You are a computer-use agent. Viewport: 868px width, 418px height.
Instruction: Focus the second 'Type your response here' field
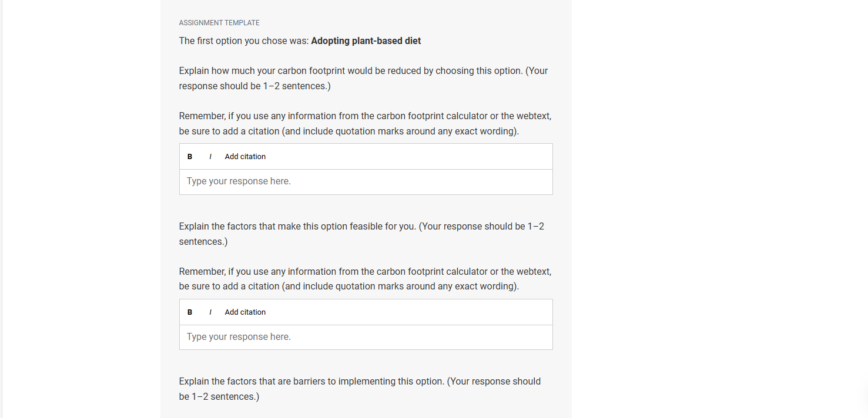coord(366,337)
